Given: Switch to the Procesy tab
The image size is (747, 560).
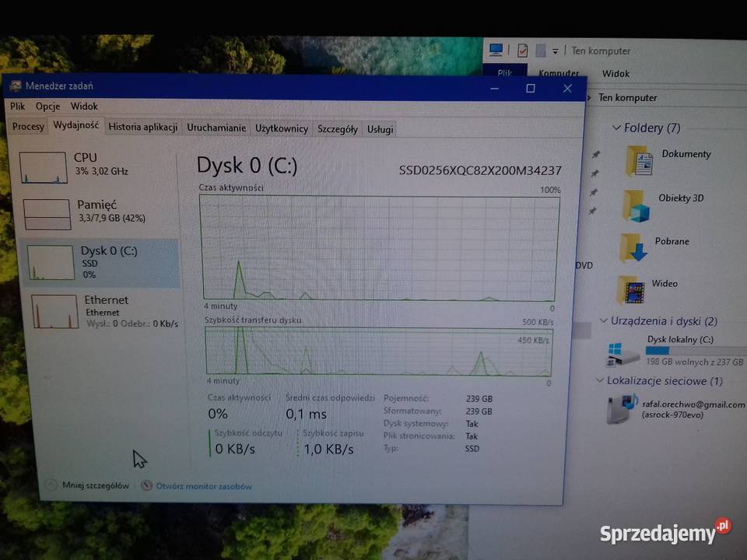Looking at the screenshot, I should coord(27,128).
